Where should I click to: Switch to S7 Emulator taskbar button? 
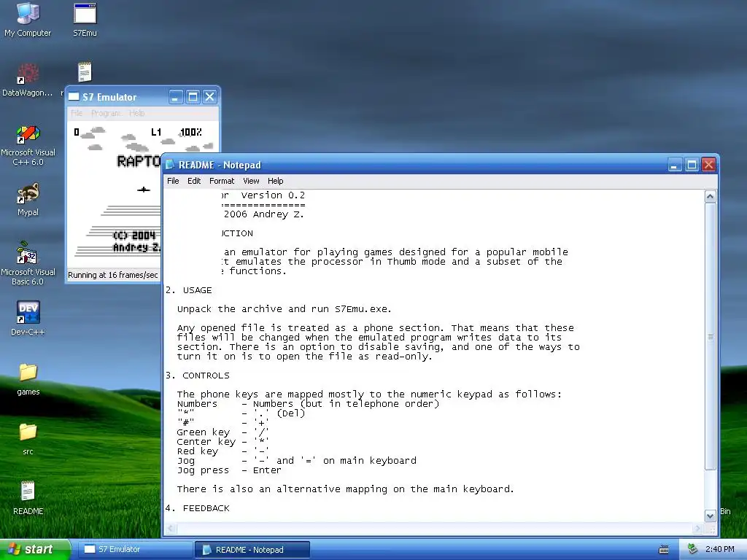(135, 550)
